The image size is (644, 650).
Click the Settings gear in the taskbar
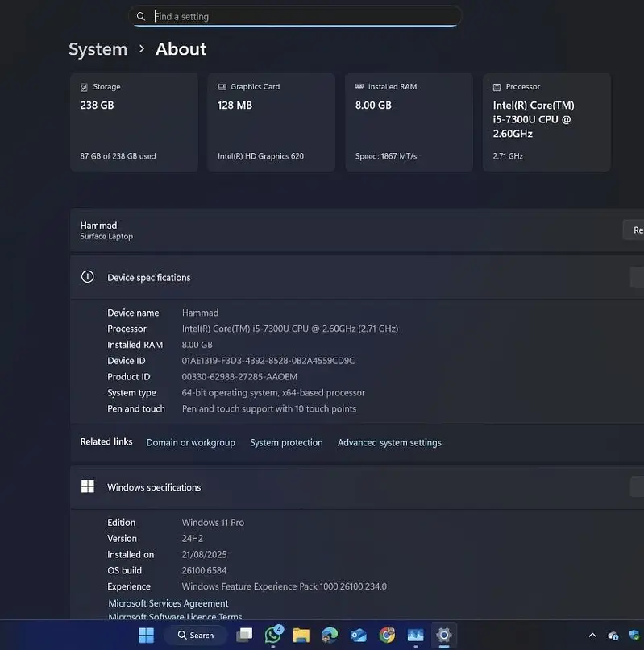coord(443,636)
